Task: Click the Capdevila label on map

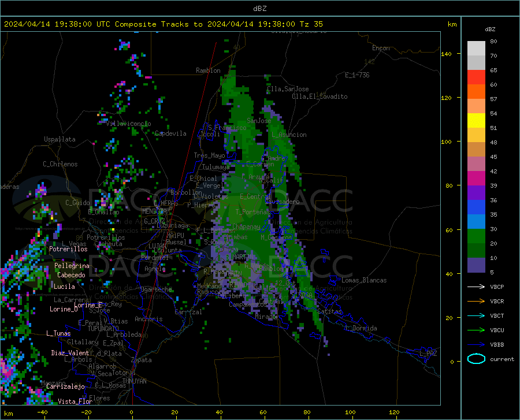Action: pos(171,133)
